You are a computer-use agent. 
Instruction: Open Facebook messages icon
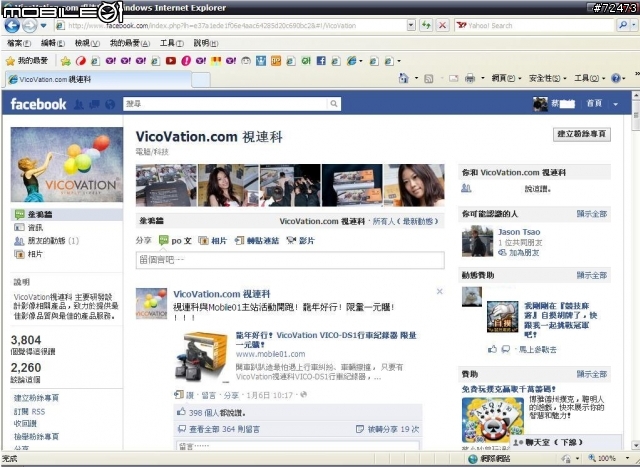point(94,105)
